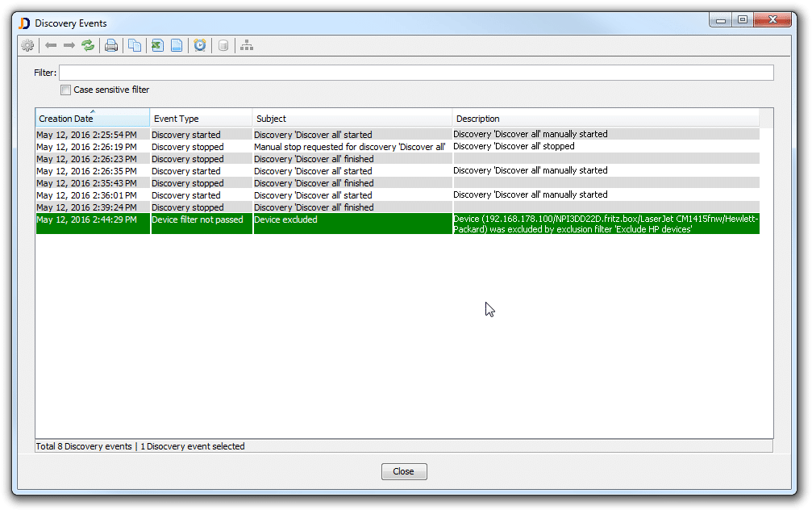
Task: Click the copy toolbar icon
Action: [x=135, y=45]
